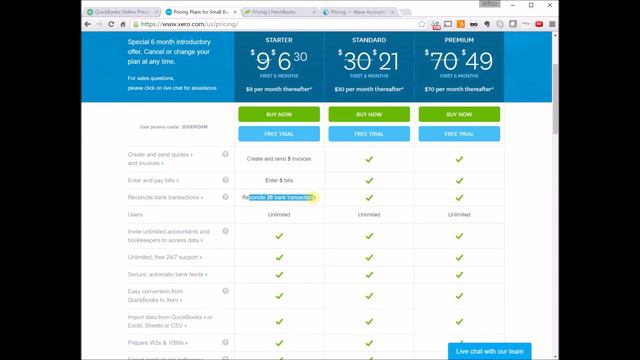Select the Pricing Plans for Small Business tab

[x=200, y=12]
